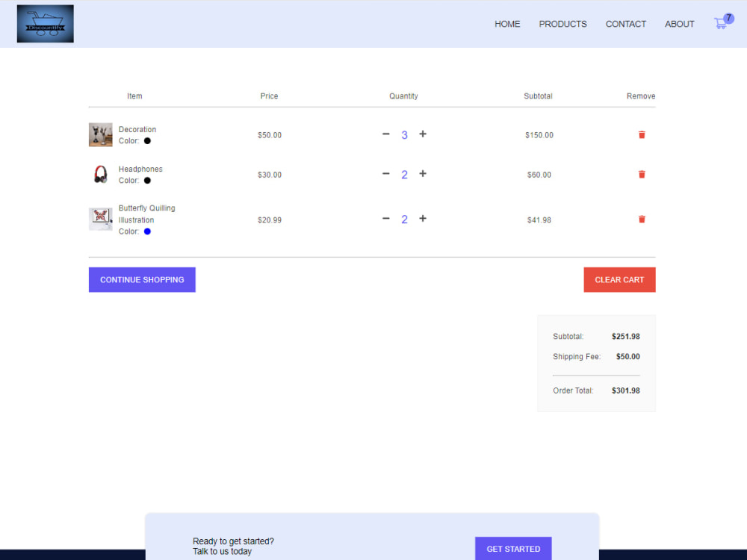Click the Remove column header
The image size is (747, 560).
641,96
